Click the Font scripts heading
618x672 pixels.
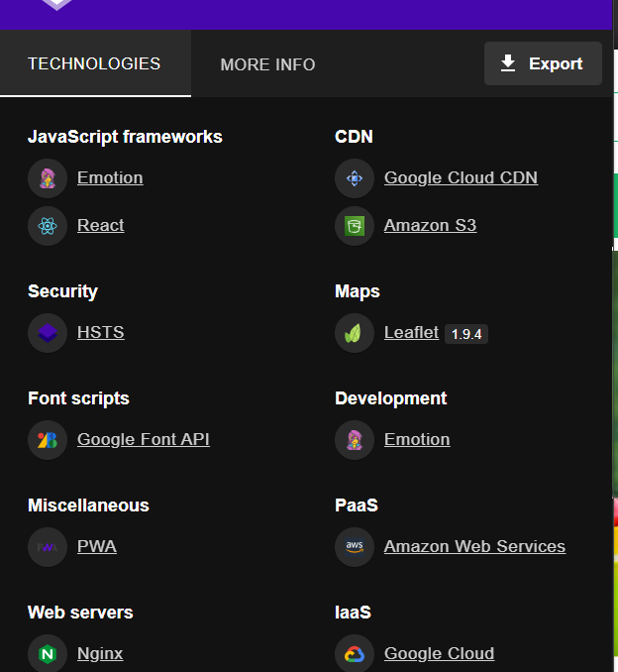[x=78, y=398]
